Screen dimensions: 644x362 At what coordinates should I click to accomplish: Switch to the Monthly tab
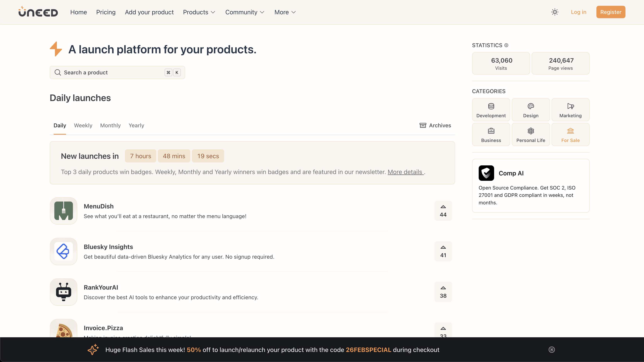(110, 125)
